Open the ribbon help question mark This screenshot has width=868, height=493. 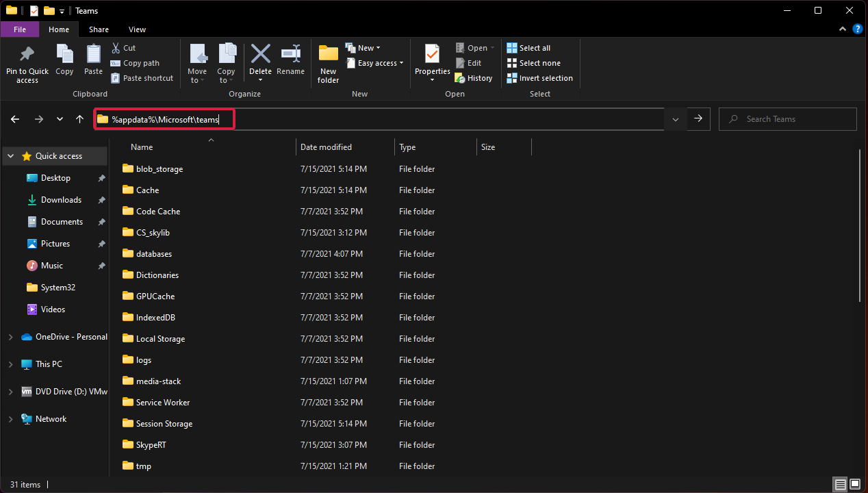tap(856, 29)
